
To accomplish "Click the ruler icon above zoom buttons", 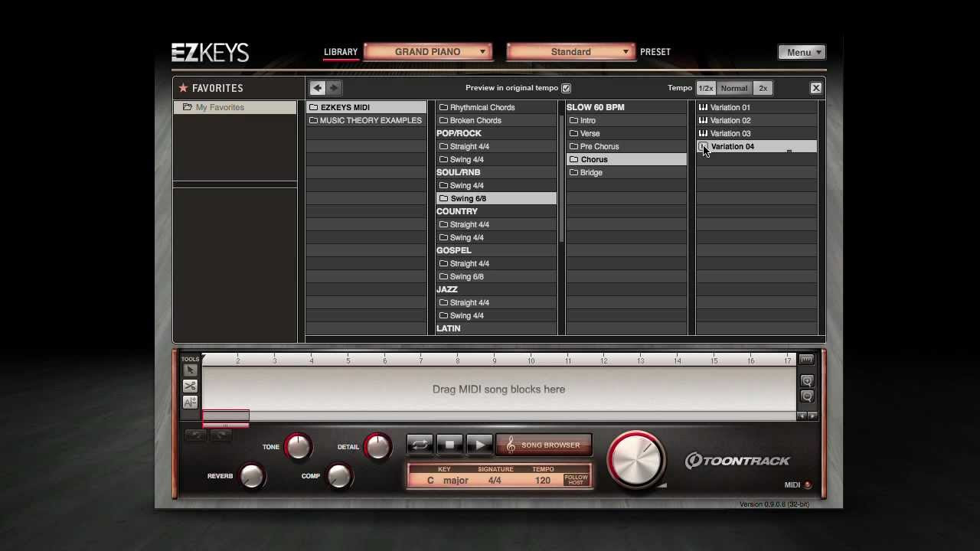I will [806, 360].
